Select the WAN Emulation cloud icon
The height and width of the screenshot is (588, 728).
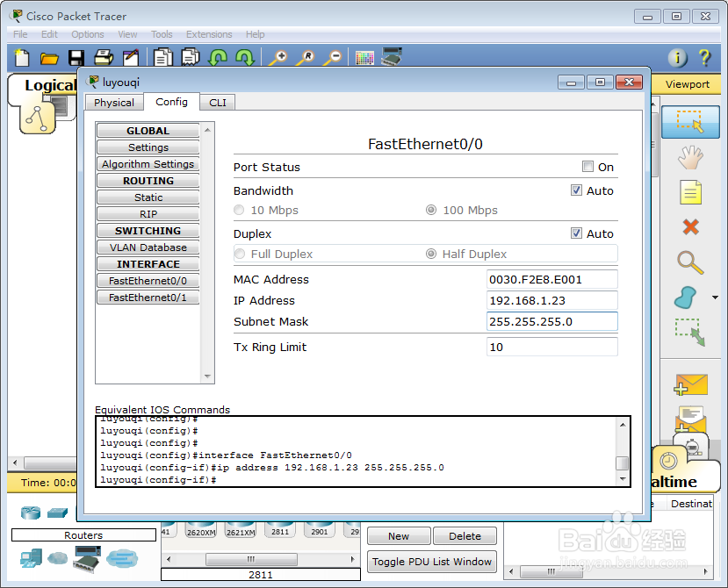[58, 558]
